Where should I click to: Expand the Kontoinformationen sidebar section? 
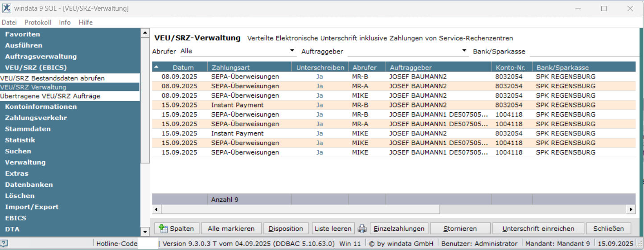pyautogui.click(x=41, y=107)
